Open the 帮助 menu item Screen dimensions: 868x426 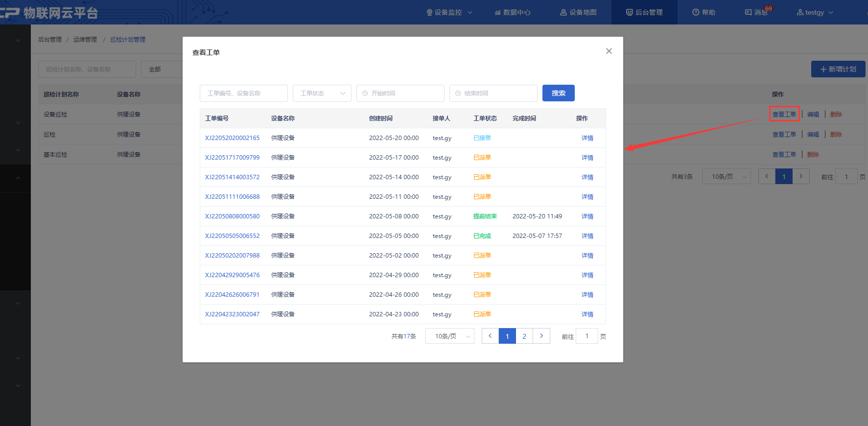click(704, 12)
